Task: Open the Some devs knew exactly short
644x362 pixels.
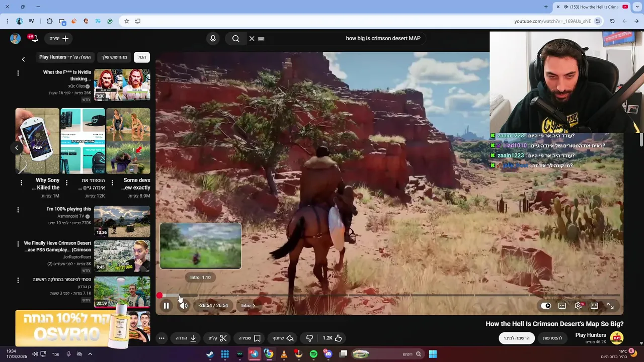Action: click(x=128, y=141)
